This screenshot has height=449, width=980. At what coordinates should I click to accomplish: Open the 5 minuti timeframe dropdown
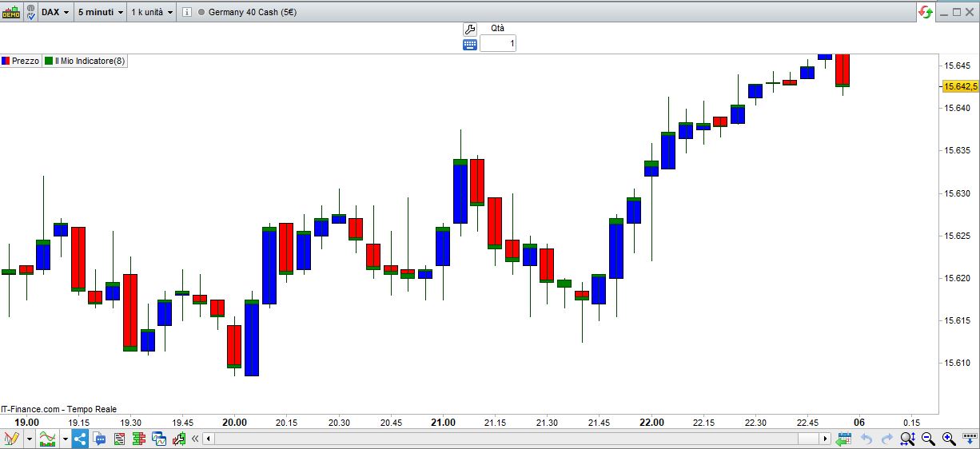point(101,12)
